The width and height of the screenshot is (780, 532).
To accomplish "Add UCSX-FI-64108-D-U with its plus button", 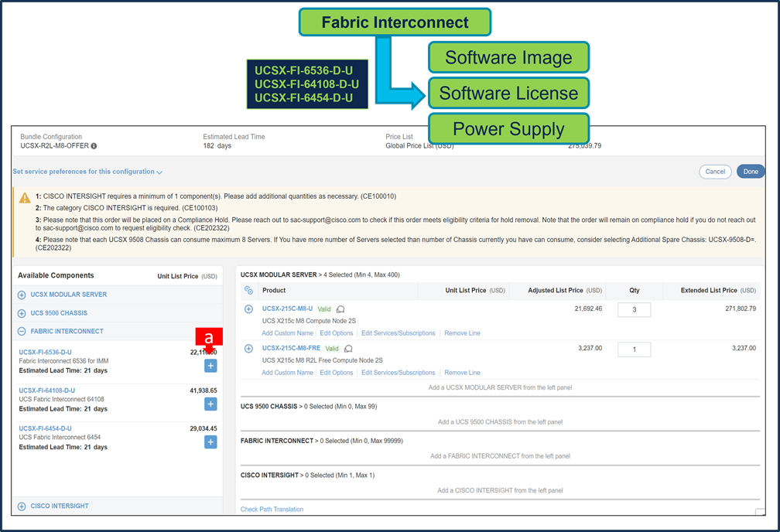I will click(210, 404).
